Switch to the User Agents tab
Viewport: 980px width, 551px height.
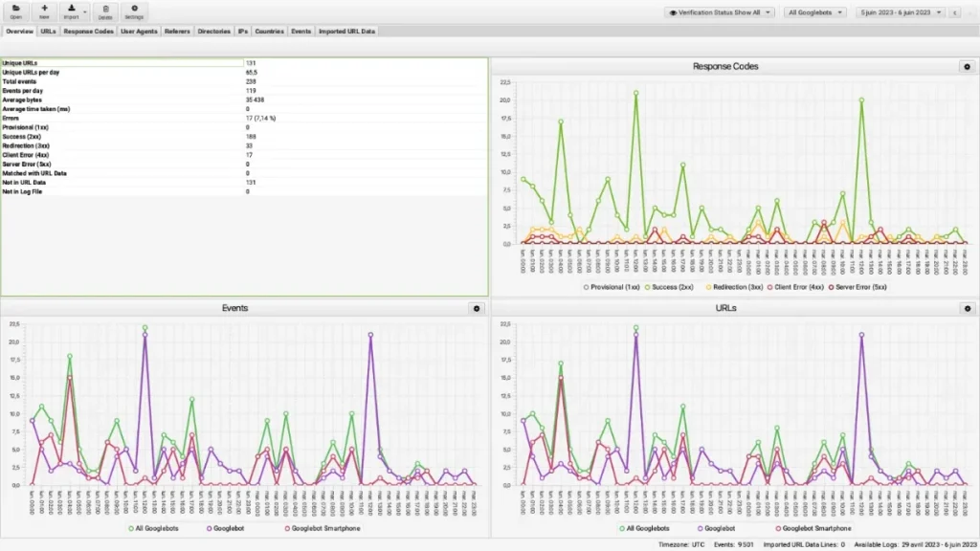coord(139,32)
